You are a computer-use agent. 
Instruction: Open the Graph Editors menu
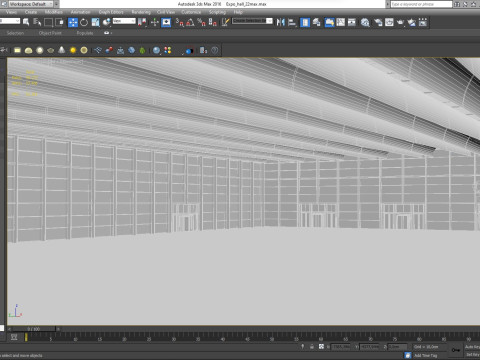[x=111, y=12]
